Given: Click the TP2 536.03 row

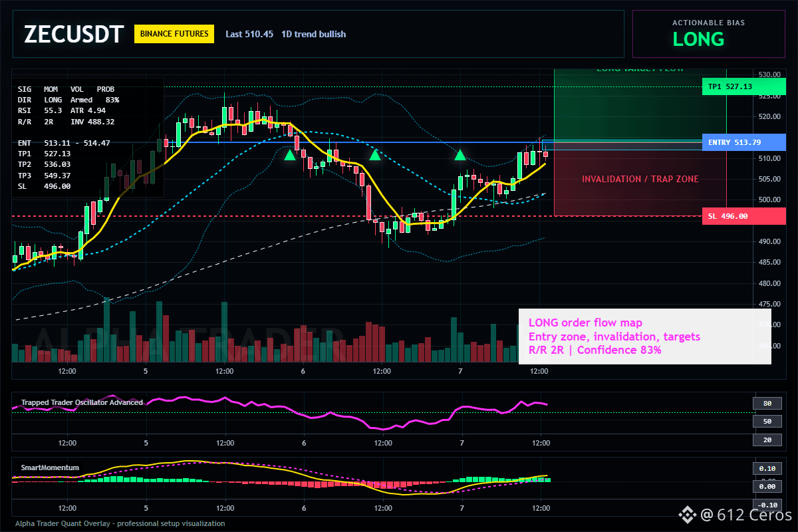Looking at the screenshot, I should click(44, 164).
